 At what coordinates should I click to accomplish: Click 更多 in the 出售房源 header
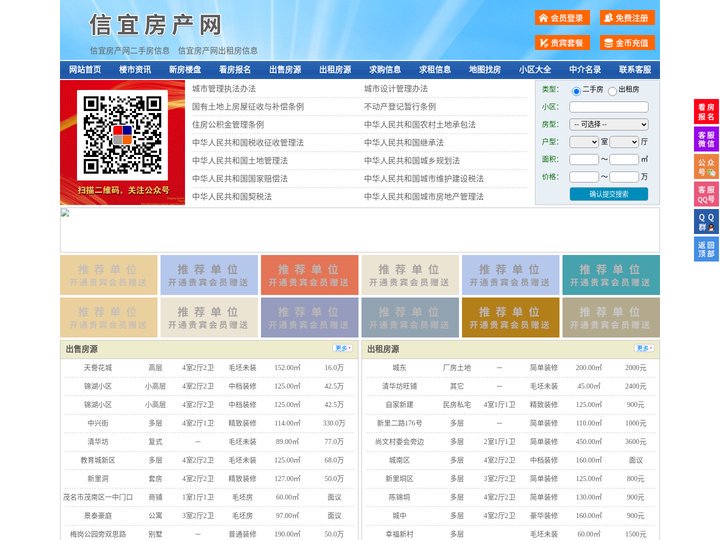click(343, 349)
